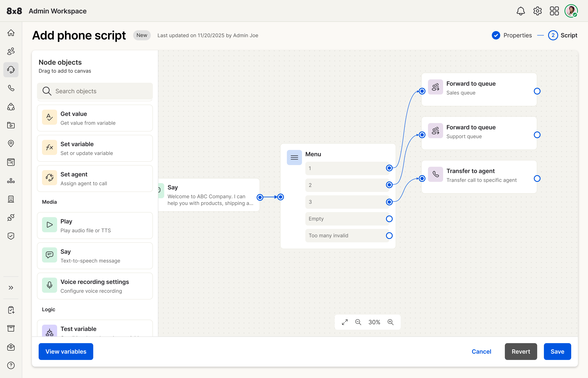Click the zoom in magnifier icon

(x=390, y=322)
